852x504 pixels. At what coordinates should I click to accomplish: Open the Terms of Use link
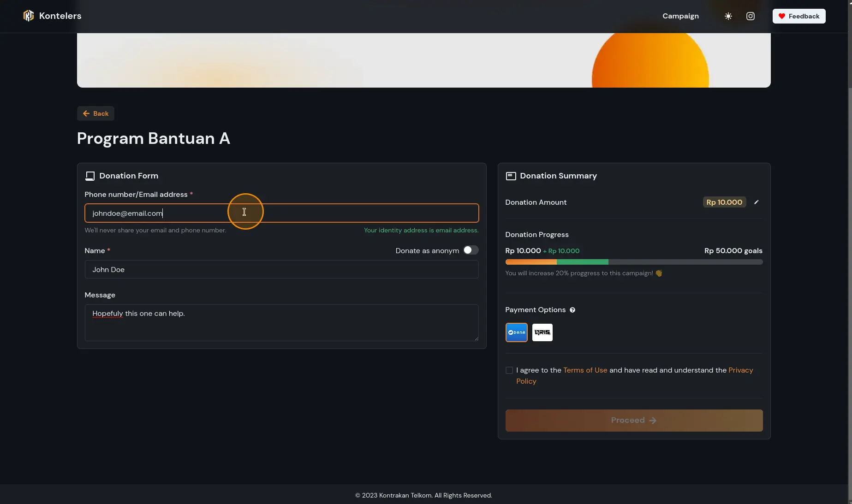point(585,370)
